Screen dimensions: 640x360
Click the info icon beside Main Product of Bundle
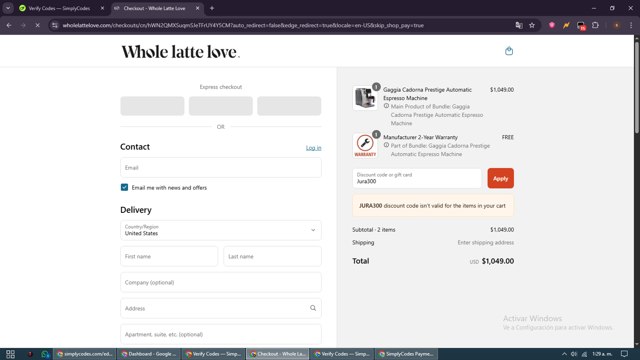386,106
